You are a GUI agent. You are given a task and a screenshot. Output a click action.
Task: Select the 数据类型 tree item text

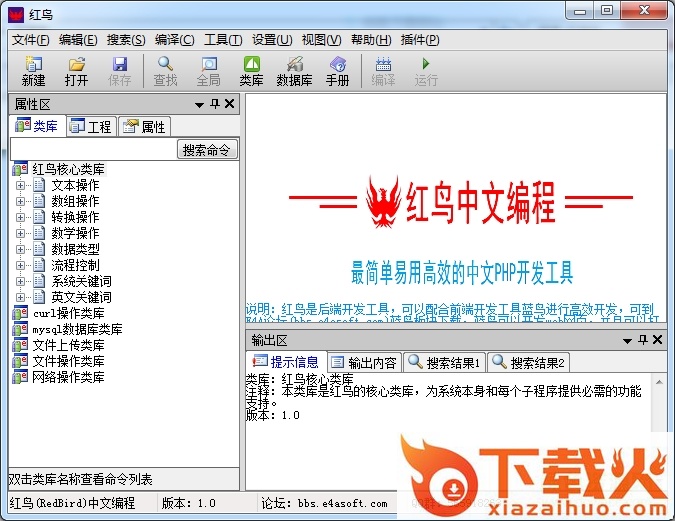pyautogui.click(x=75, y=249)
